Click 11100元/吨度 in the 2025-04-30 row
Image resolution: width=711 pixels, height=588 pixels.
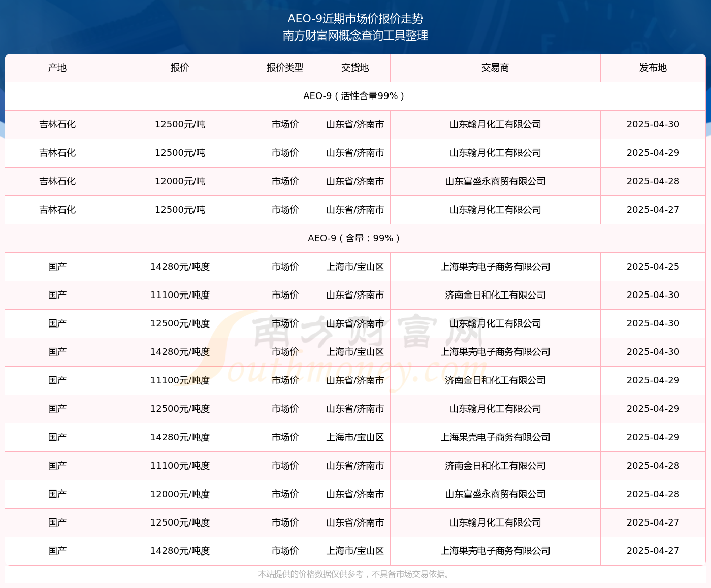pos(180,295)
